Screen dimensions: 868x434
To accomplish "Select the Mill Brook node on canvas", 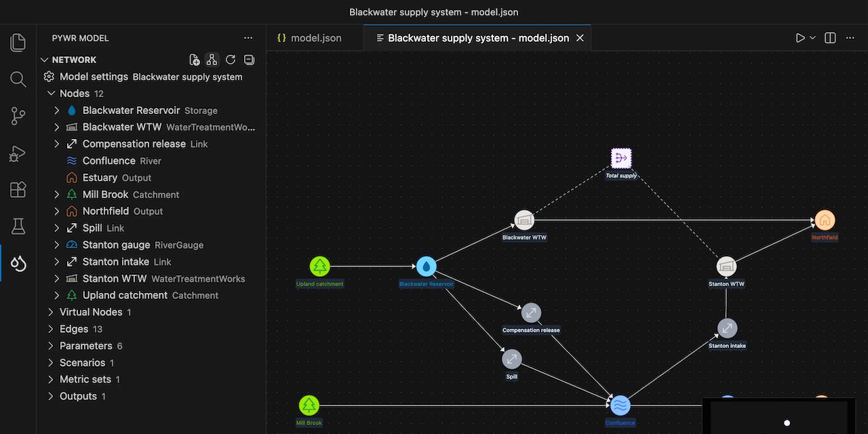I will coord(309,406).
